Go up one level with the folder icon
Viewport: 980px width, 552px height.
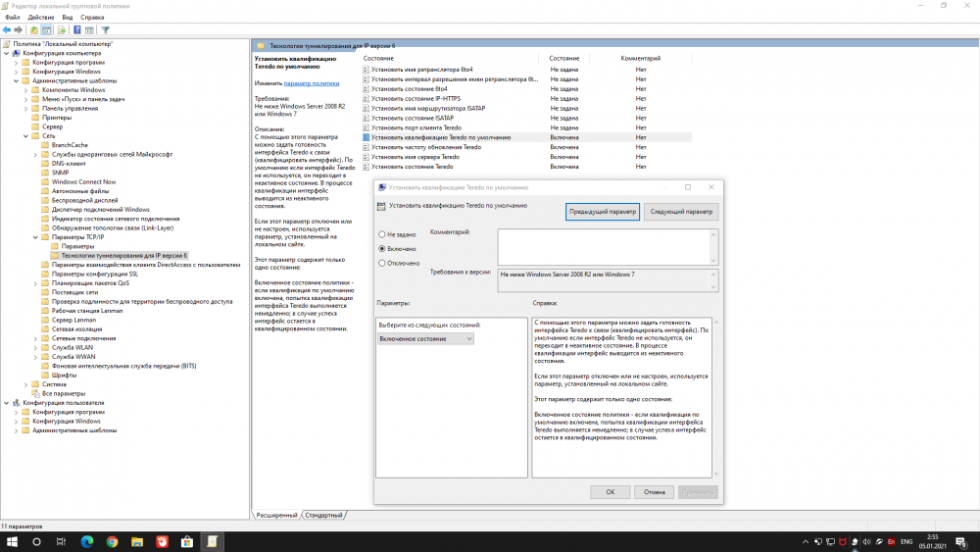point(33,30)
